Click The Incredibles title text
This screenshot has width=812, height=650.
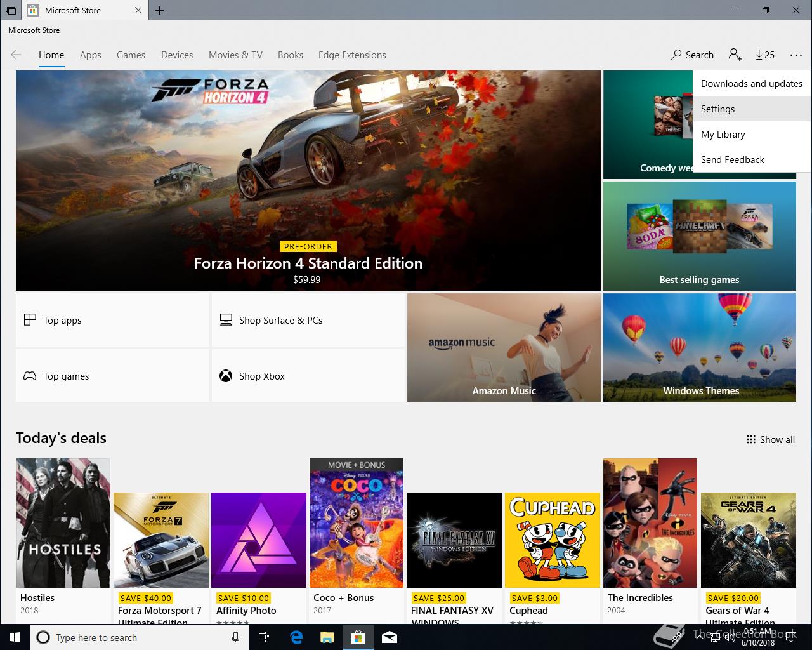[x=640, y=598]
